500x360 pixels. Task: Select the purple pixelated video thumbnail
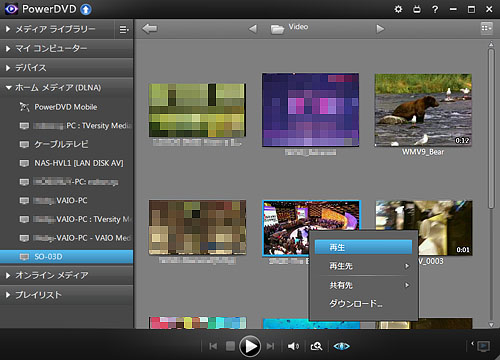[x=310, y=110]
